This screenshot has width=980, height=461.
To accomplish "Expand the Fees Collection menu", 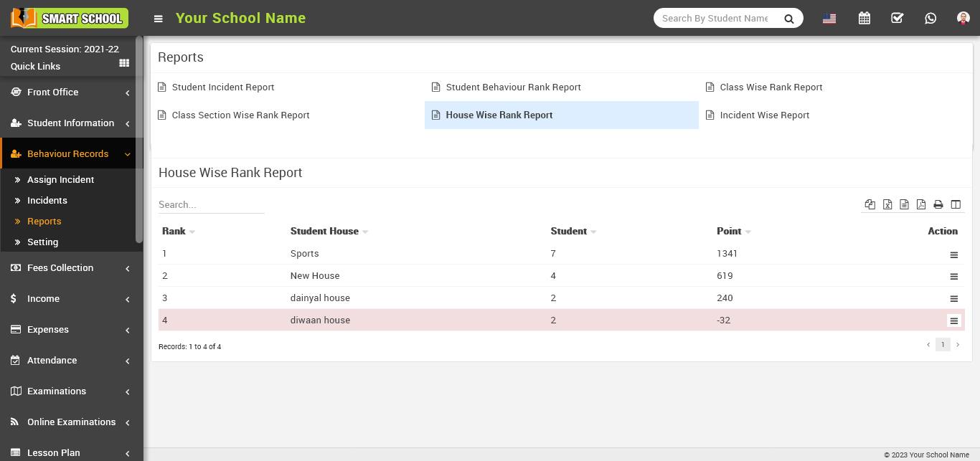I will (61, 267).
